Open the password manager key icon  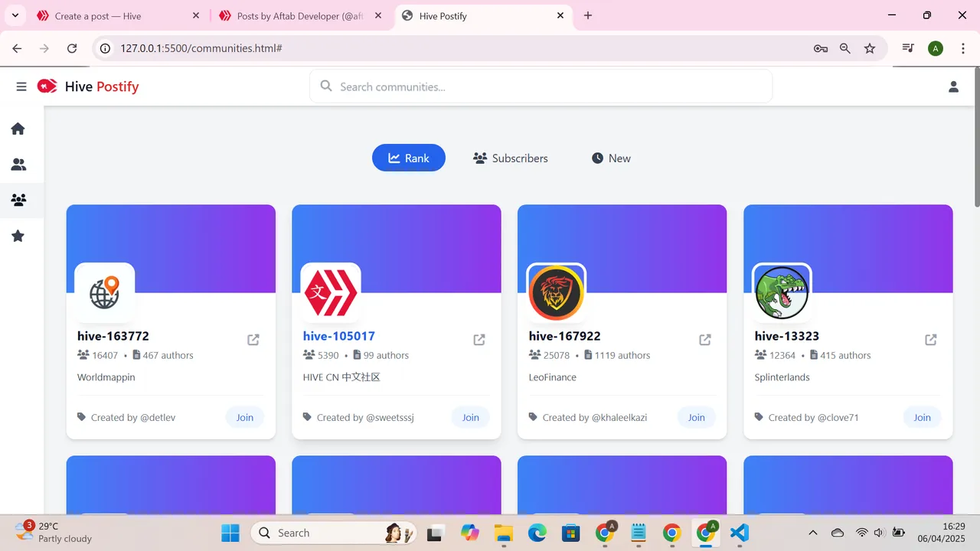tap(821, 48)
